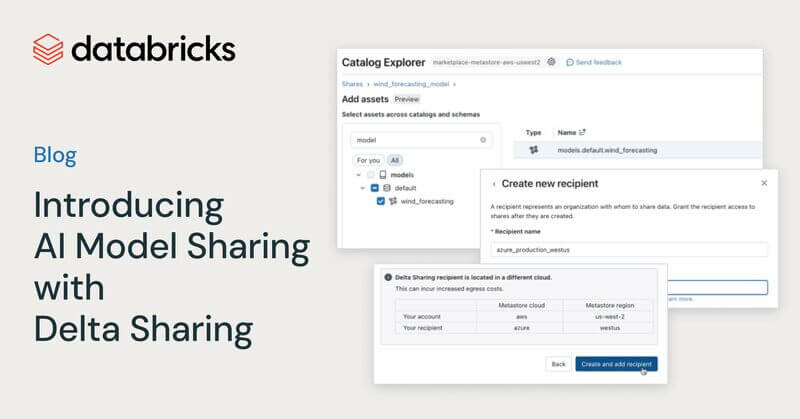Click the Recipient name input field

click(x=629, y=250)
